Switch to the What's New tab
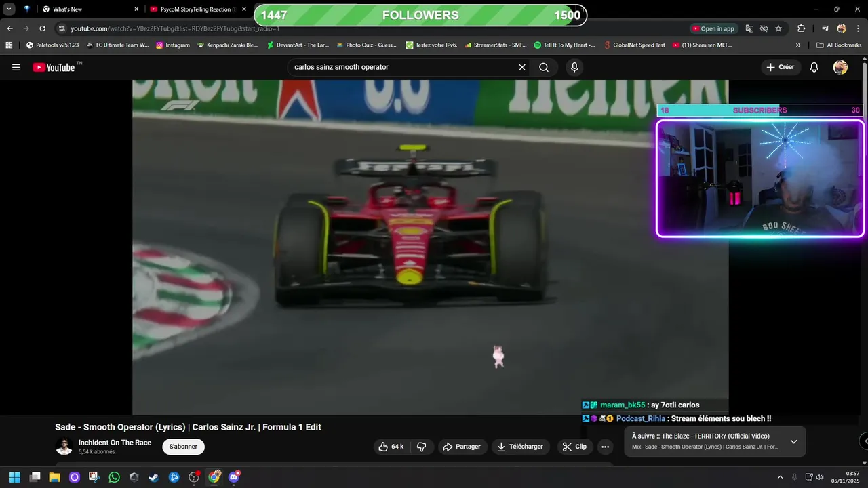 click(88, 9)
